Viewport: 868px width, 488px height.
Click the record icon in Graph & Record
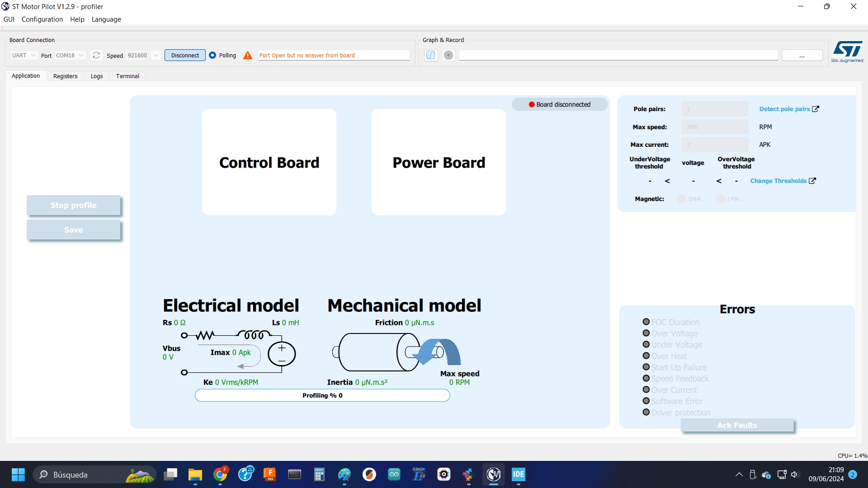448,55
